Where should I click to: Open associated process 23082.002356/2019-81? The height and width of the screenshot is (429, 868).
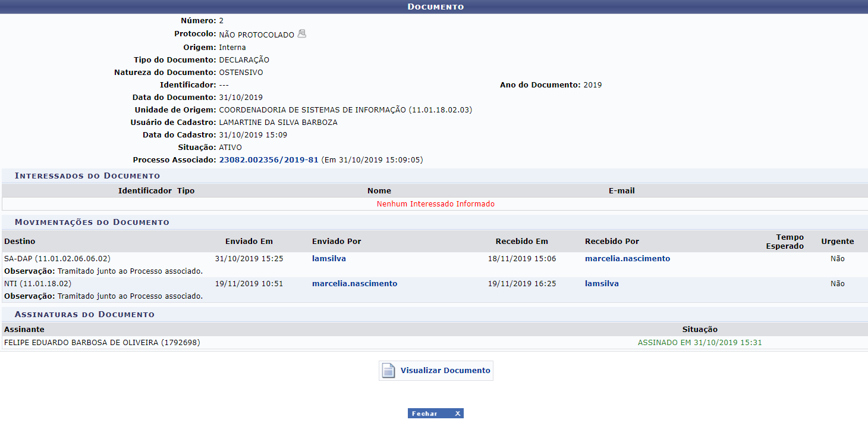(x=269, y=160)
